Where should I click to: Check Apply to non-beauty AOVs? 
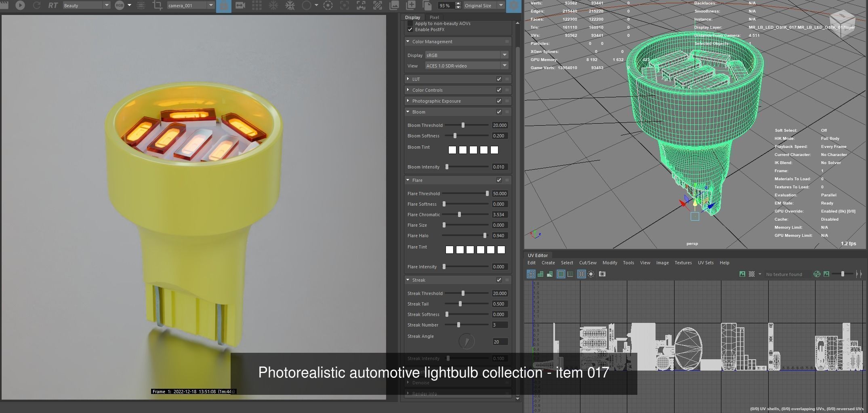coord(410,23)
